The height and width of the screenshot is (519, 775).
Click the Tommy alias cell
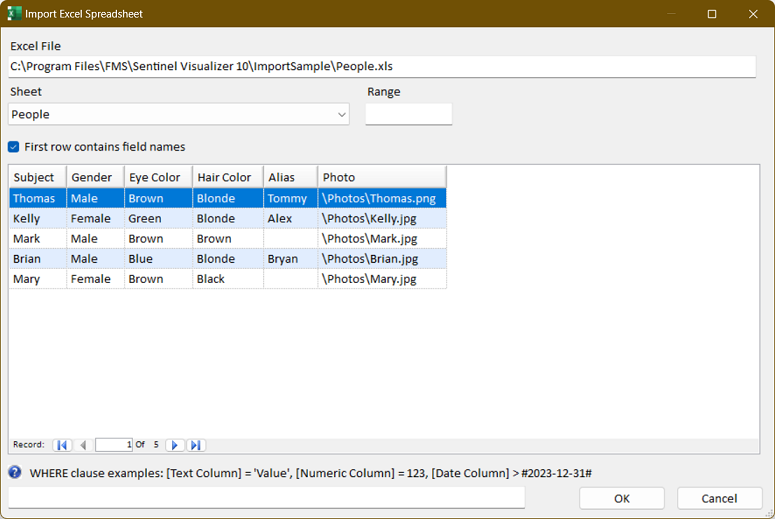click(x=291, y=198)
